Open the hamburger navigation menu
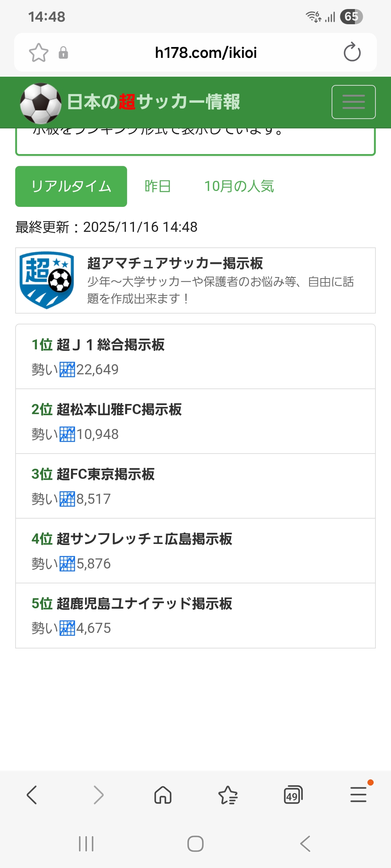Image resolution: width=391 pixels, height=868 pixels. pyautogui.click(x=353, y=102)
